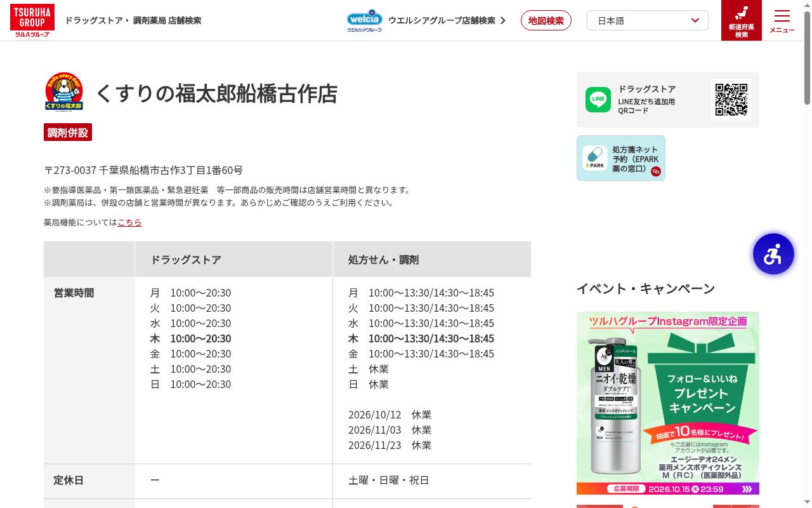Click the くすりの福太郎 dog mascot logo
This screenshot has width=812, height=508.
(x=64, y=91)
